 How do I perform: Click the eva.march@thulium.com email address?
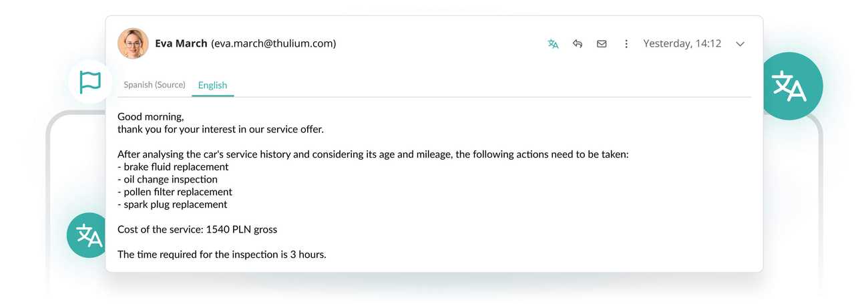[273, 43]
